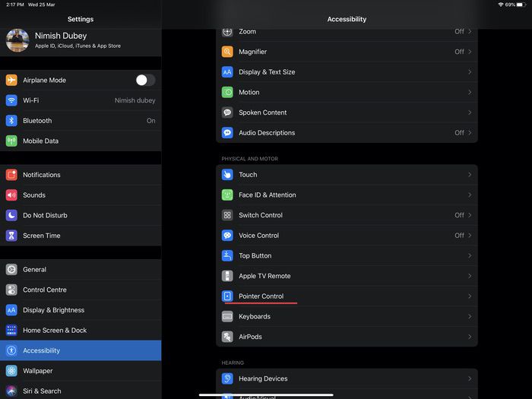The image size is (532, 399).
Task: Tap the Sounds speaker icon
Action: [x=11, y=195]
